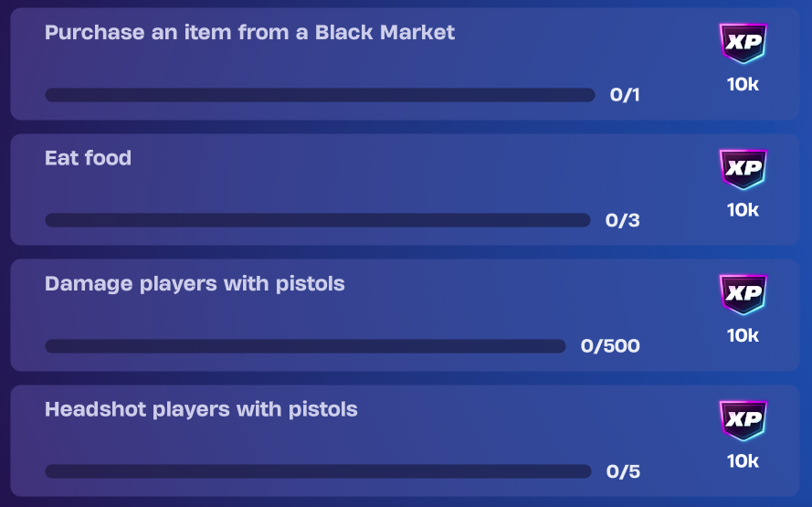
Task: Click the Eat food quest progress bar
Action: (317, 220)
